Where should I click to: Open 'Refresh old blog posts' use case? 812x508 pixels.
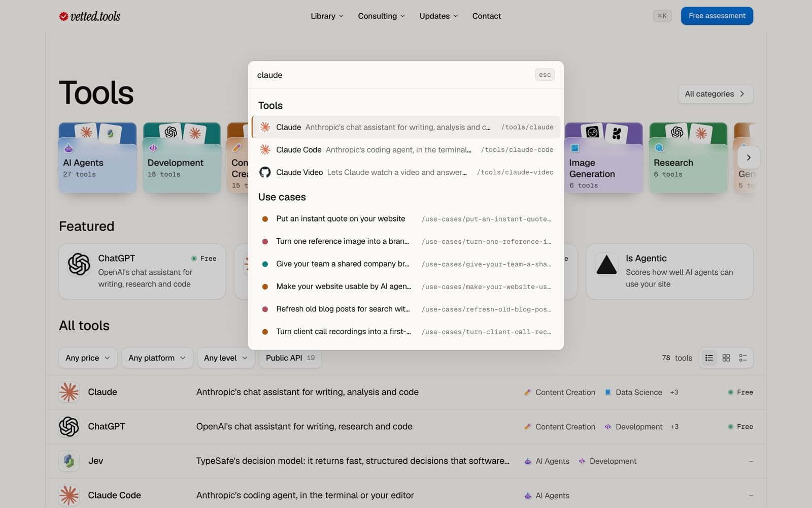point(405,309)
